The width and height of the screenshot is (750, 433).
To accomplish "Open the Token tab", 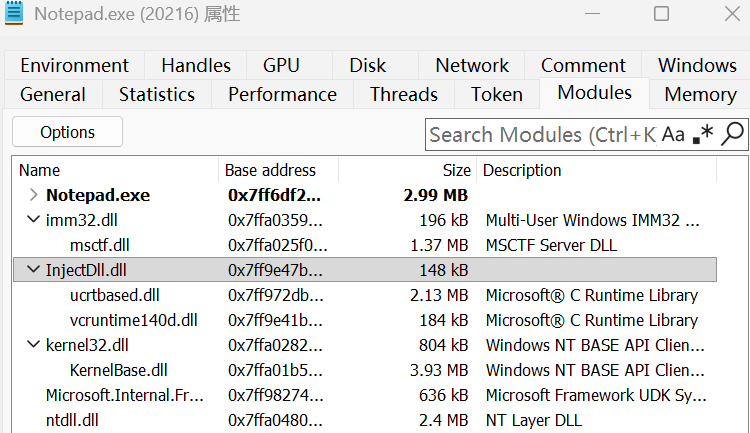I will coord(497,95).
